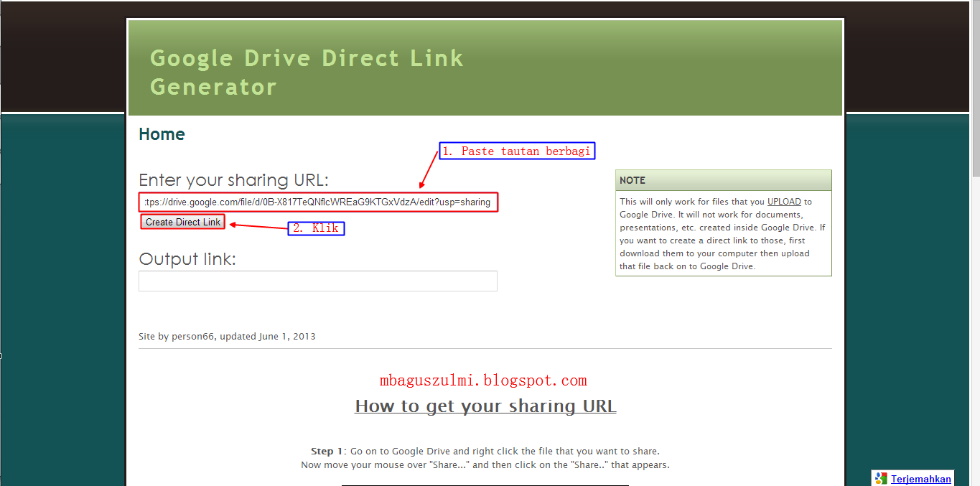Click the Create Direct Link button
Image resolution: width=980 pixels, height=486 pixels.
tap(183, 223)
